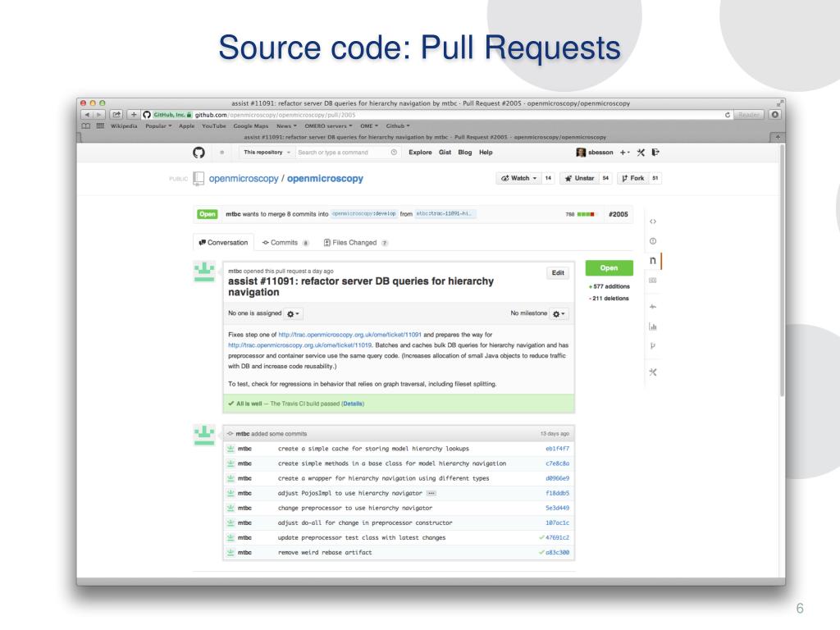The width and height of the screenshot is (840, 630).
Task: Click the sbesson user avatar
Action: (581, 153)
